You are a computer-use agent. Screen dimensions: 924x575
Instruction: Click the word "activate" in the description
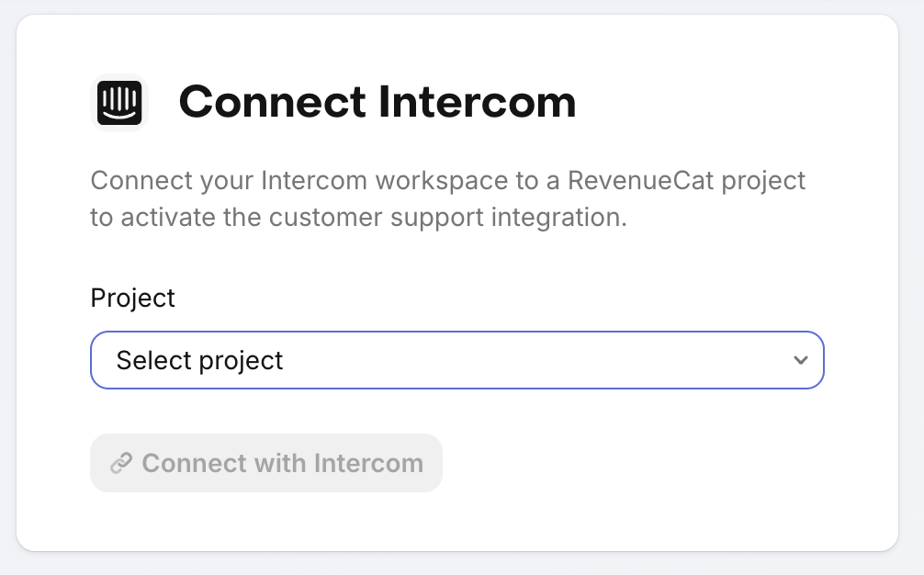point(175,219)
